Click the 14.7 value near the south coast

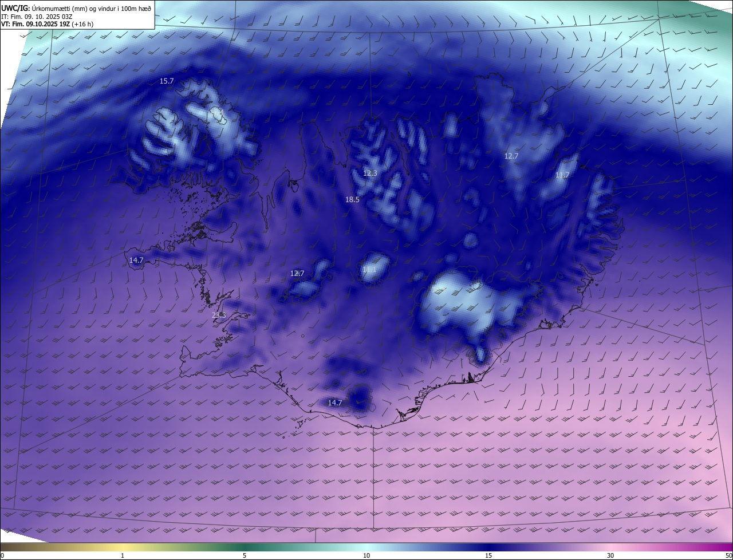[335, 403]
